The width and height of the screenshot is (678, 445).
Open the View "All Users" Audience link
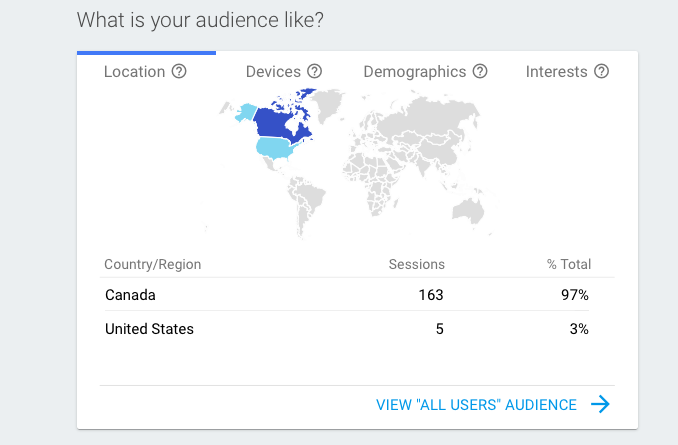coord(476,405)
